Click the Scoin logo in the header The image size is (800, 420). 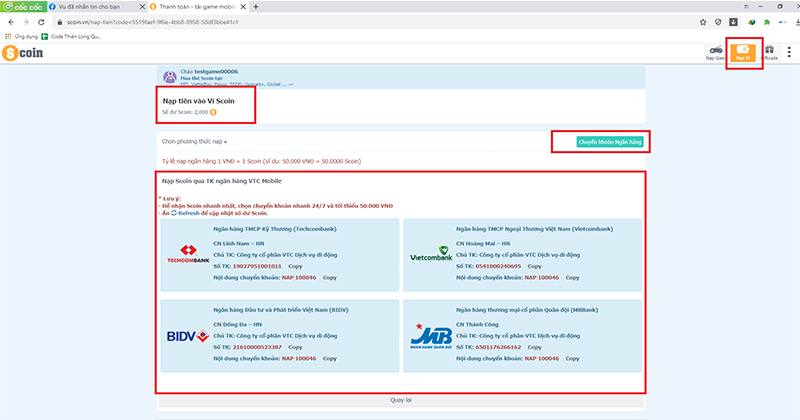tap(22, 53)
